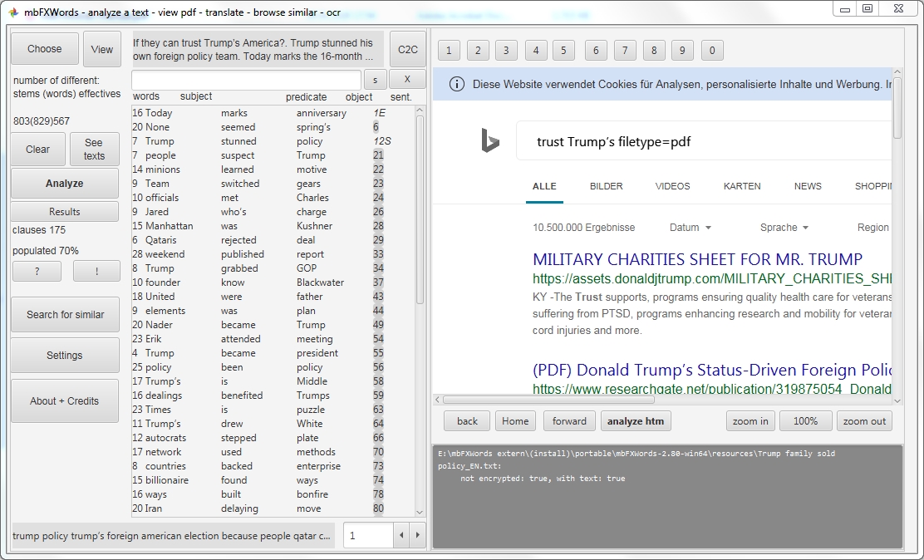Open the Sprache filter dropdown
The width and height of the screenshot is (924, 560).
click(784, 228)
